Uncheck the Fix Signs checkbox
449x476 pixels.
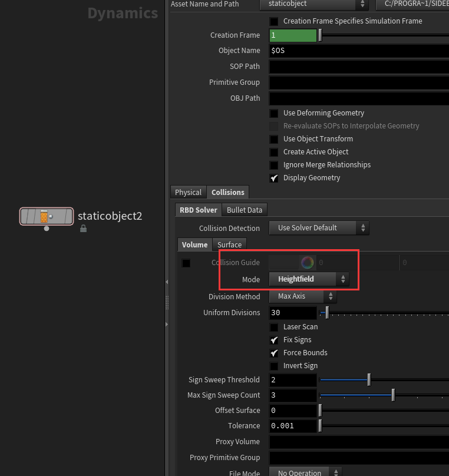(x=274, y=340)
